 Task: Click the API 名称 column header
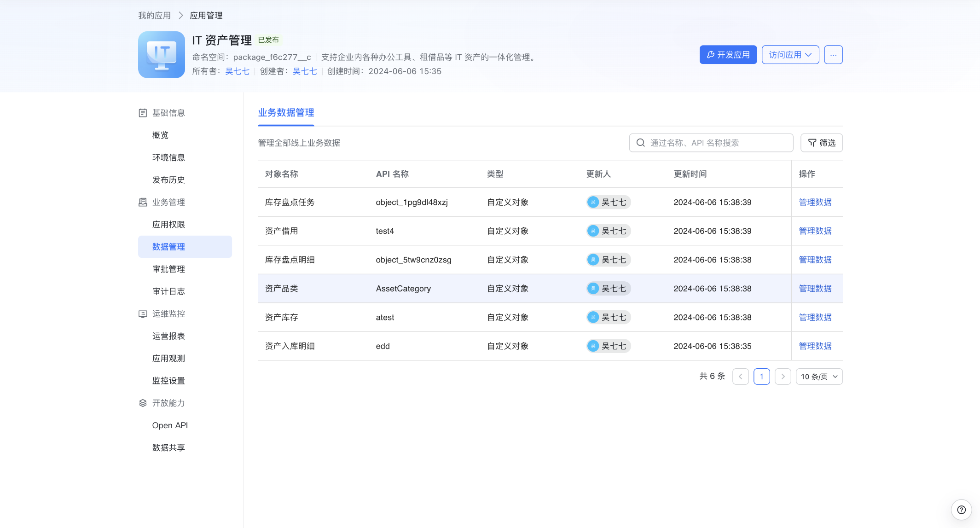point(392,174)
